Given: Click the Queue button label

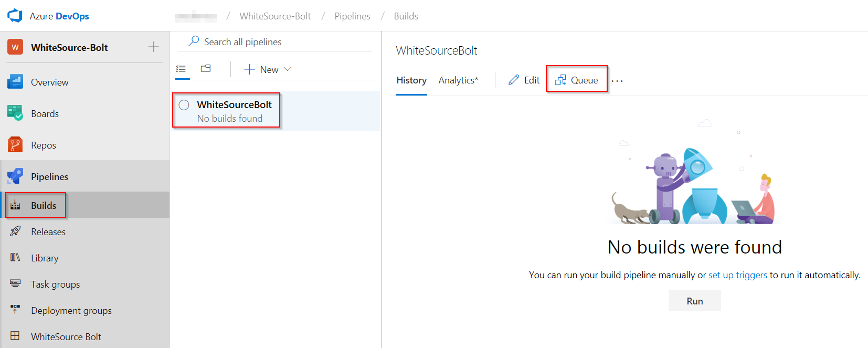Looking at the screenshot, I should coord(585,80).
